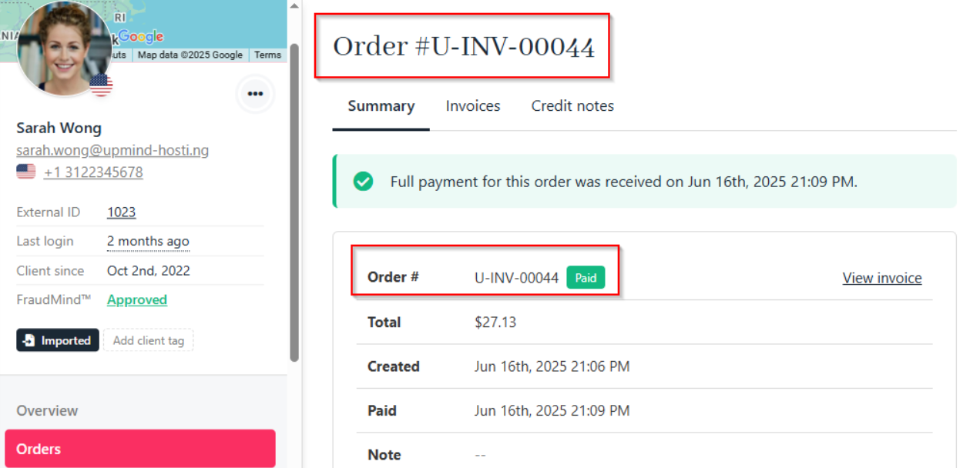The height and width of the screenshot is (468, 980).
Task: Click the flag icon beside phone number
Action: (x=26, y=172)
